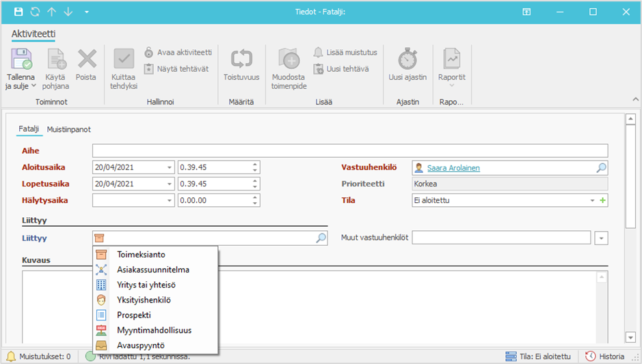Click in the Aihe text field
This screenshot has width=642, height=364.
coord(349,151)
